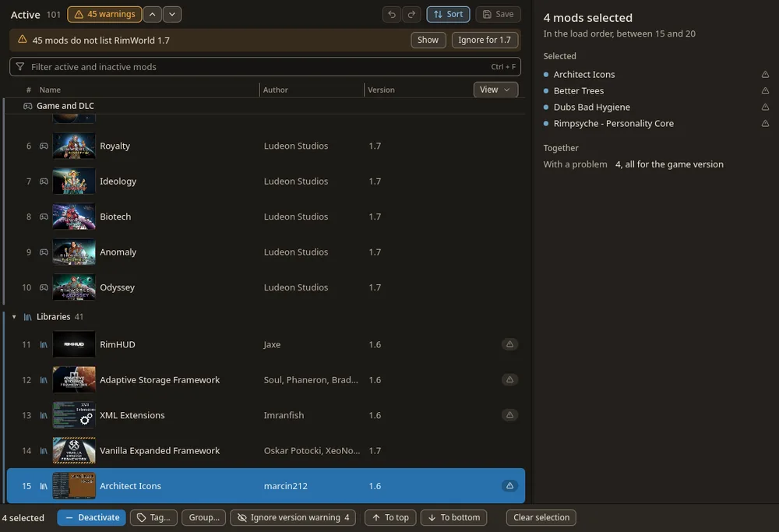Screen dimensions: 779x532
Task: Click the Odyssey mod thumbnail
Action: point(74,287)
